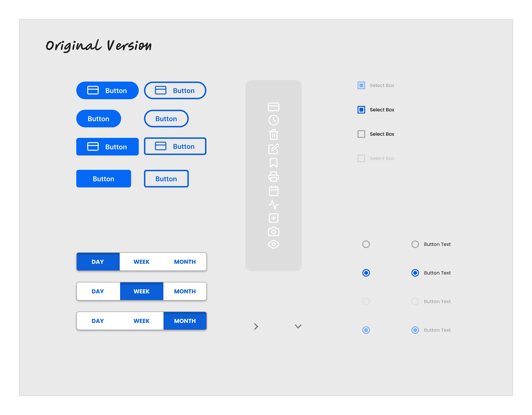Click the bookmark icon
Viewport: 532px width, 415px height.
pos(273,163)
